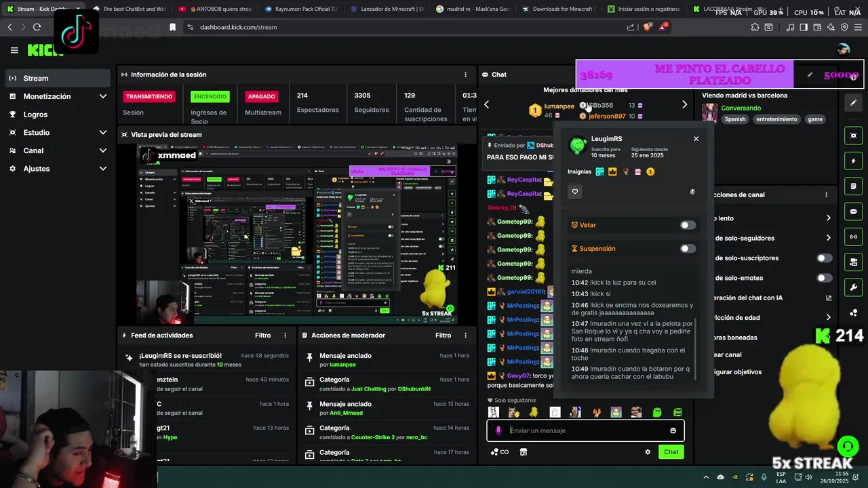Toggle solo-emotes chat mode
Image resolution: width=868 pixels, height=488 pixels.
(824, 278)
